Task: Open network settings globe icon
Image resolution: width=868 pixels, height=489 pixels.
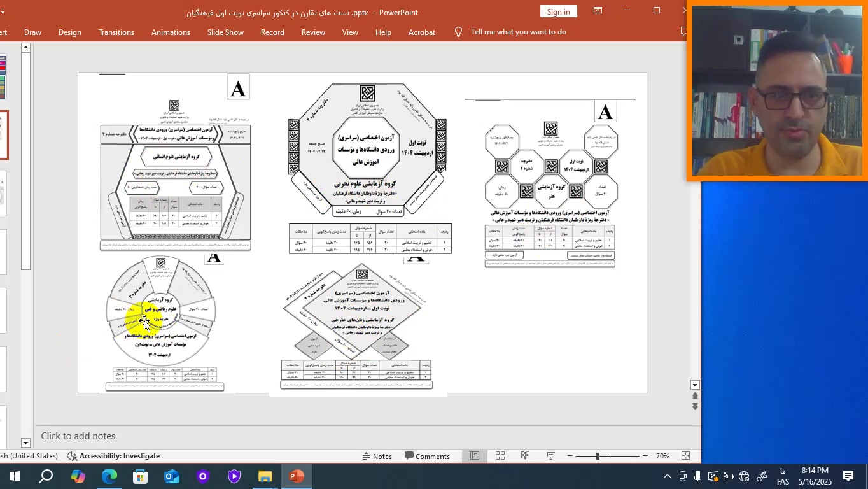Action: [744, 476]
